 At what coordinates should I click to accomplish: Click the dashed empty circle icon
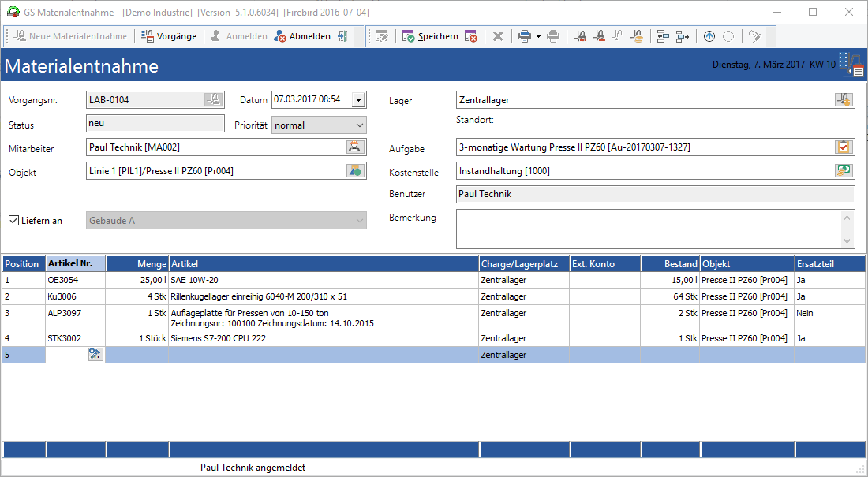728,36
